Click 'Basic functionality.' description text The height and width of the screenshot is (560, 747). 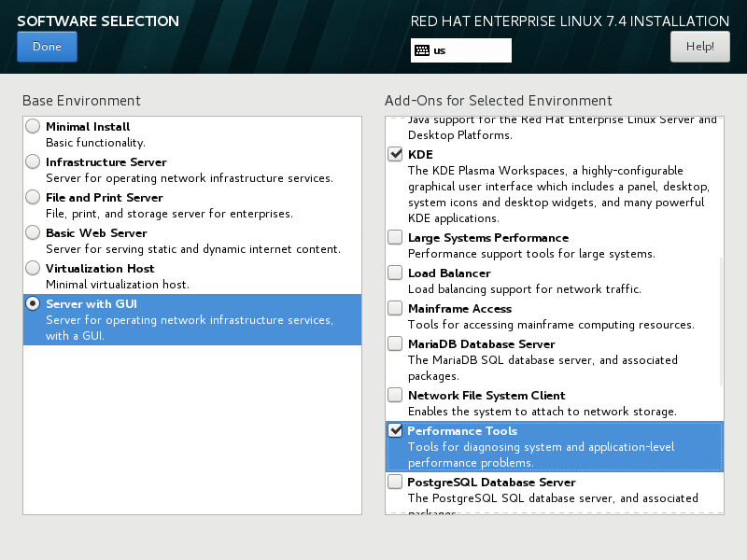96,143
